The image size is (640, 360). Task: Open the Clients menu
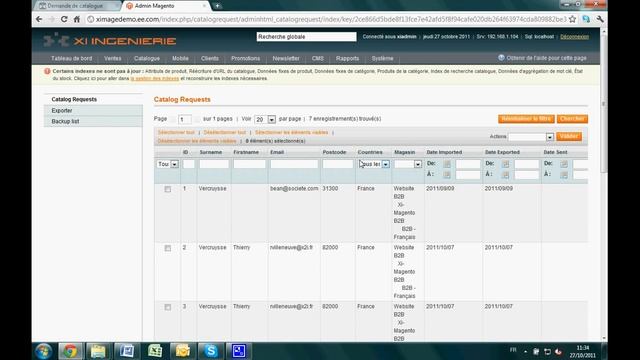point(210,58)
